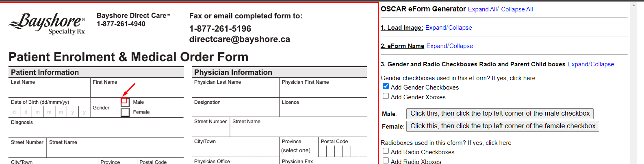Expand the Gender and Radio Checkboxes section
The height and width of the screenshot is (164, 644).
578,64
